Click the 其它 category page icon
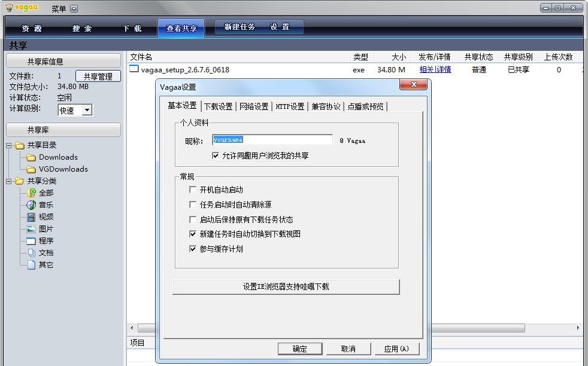Image resolution: width=588 pixels, height=366 pixels. click(31, 265)
